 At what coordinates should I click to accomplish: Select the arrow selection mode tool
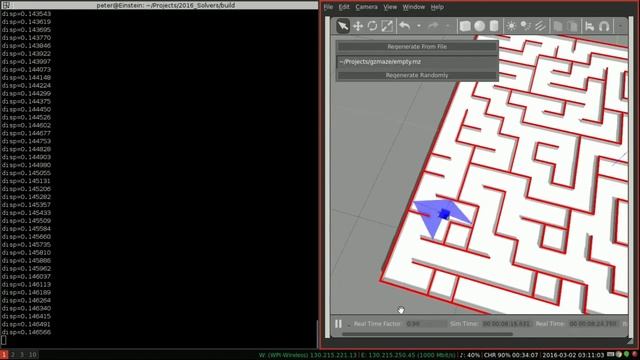[x=343, y=26]
